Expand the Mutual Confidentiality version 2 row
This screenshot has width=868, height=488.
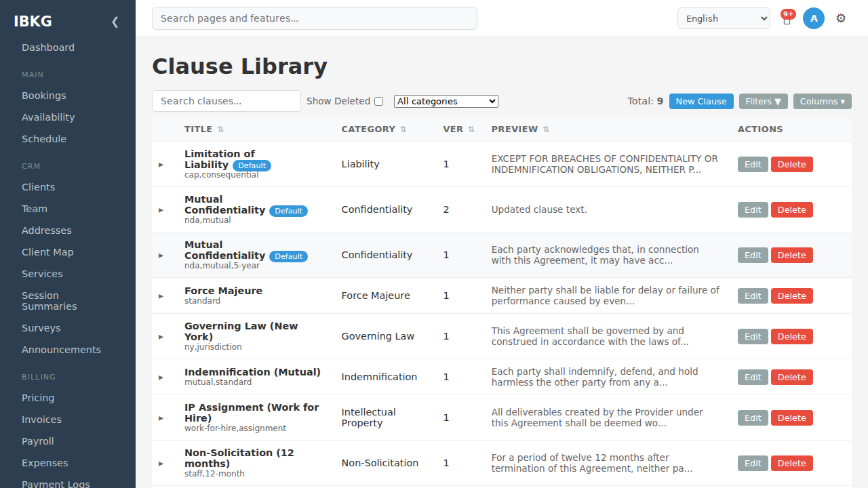pyautogui.click(x=161, y=210)
